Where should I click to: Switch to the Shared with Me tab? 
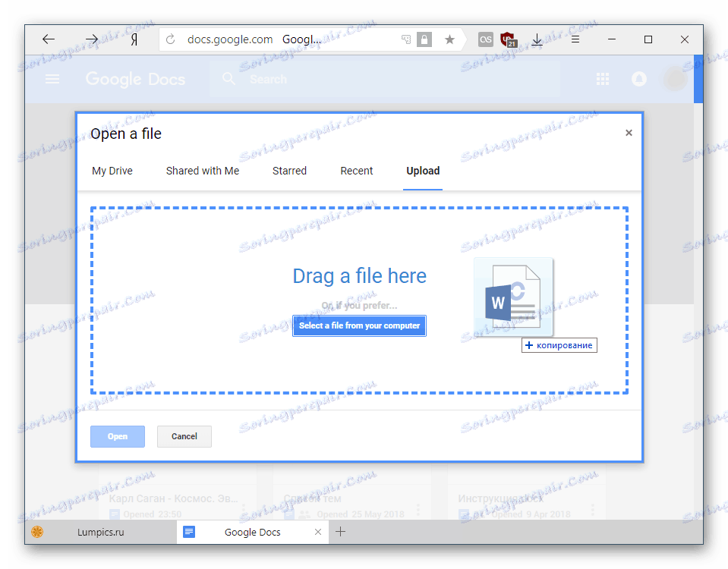[x=203, y=171]
